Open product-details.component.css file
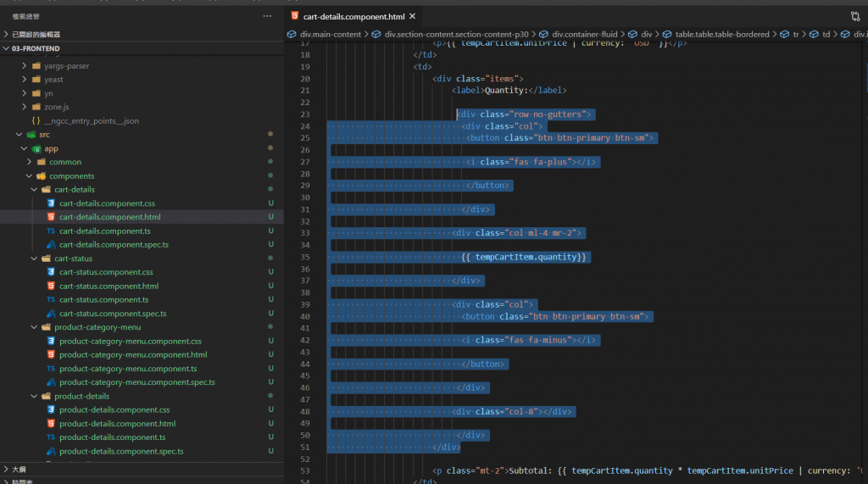 click(114, 409)
